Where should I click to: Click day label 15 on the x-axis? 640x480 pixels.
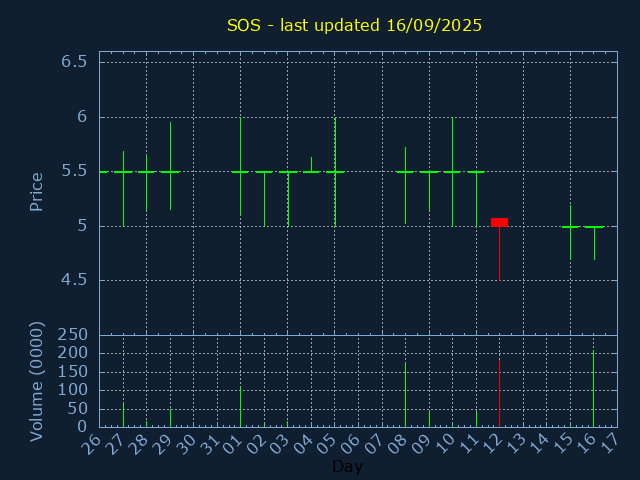coord(561,444)
